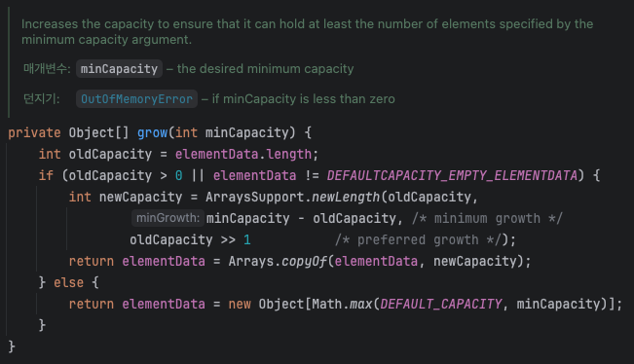Click the minCapacity parameter tag in the doc
The height and width of the screenshot is (364, 634).
119,69
